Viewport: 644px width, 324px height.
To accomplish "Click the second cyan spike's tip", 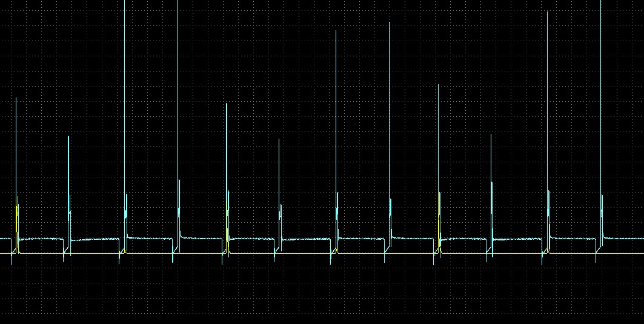I will 68,136.
